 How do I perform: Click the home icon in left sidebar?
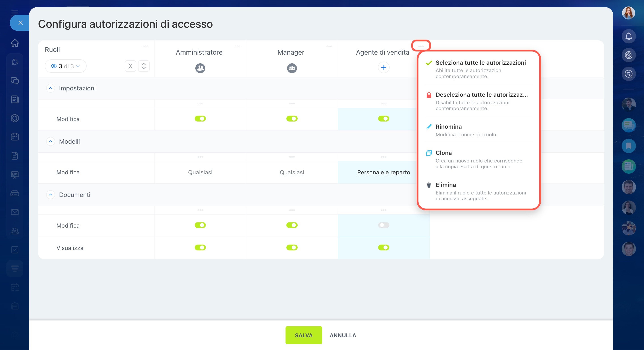click(15, 43)
